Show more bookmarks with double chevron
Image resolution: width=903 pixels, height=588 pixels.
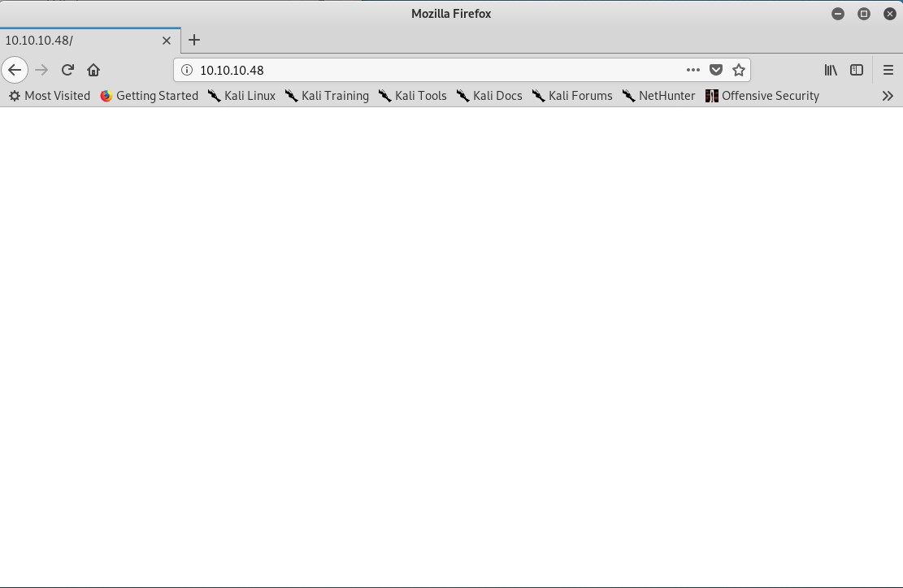888,96
